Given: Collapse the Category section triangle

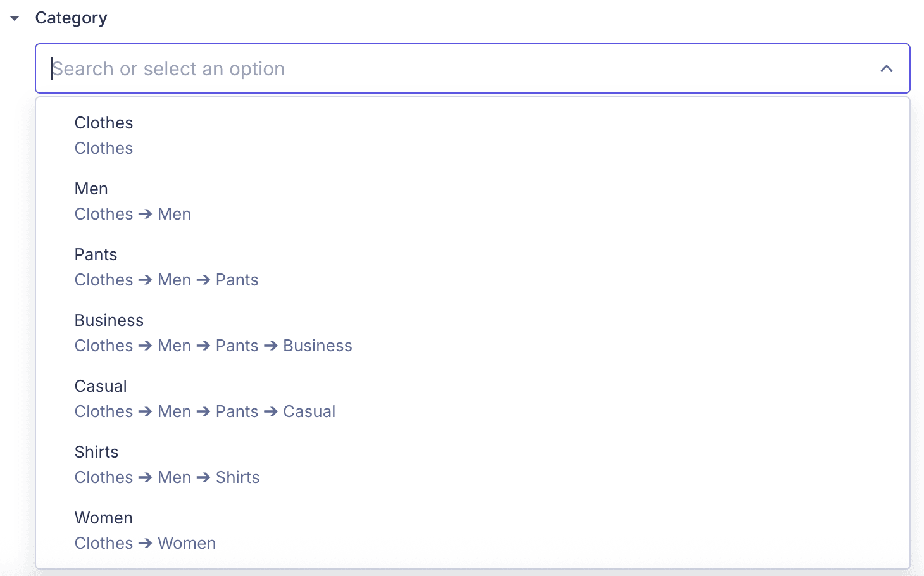Looking at the screenshot, I should point(15,18).
